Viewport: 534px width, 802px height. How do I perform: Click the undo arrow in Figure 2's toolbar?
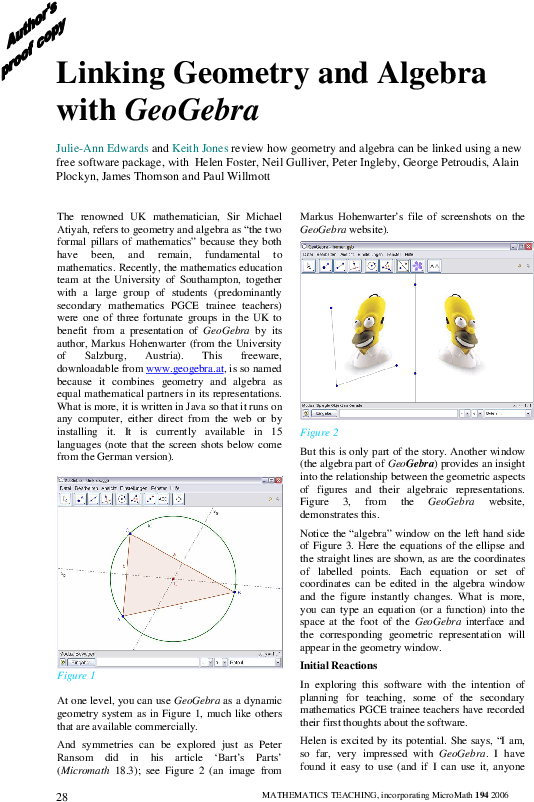click(x=519, y=266)
